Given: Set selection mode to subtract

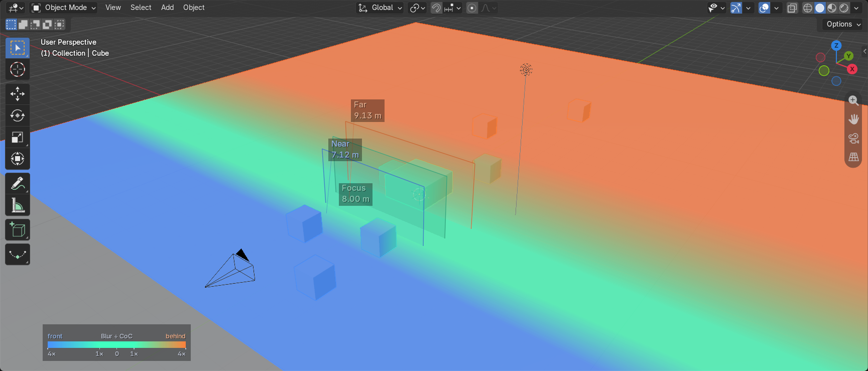Looking at the screenshot, I should pos(35,24).
